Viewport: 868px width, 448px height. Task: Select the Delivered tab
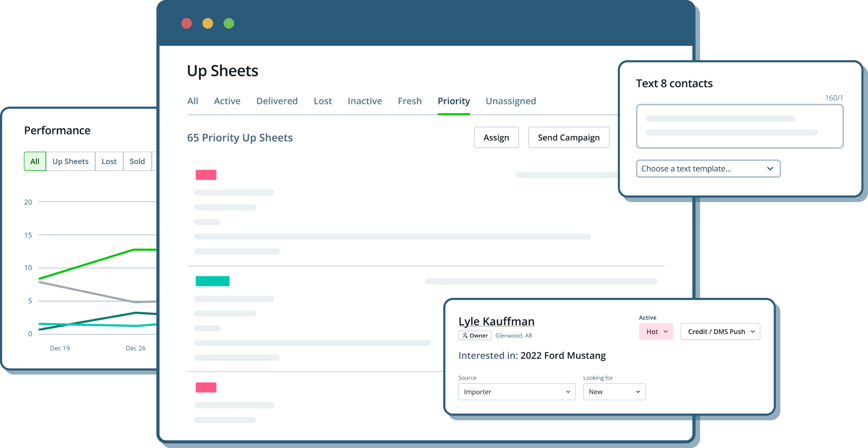click(277, 101)
